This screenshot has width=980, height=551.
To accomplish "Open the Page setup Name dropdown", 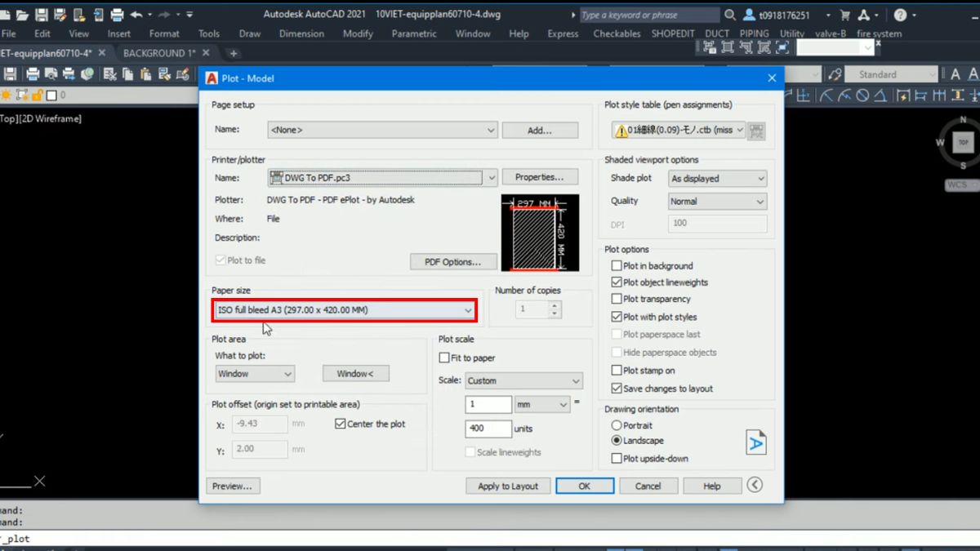I will coord(382,130).
